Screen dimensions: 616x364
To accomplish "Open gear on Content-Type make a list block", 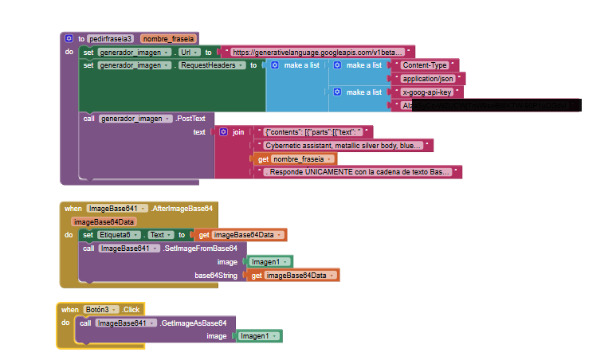I will [337, 65].
